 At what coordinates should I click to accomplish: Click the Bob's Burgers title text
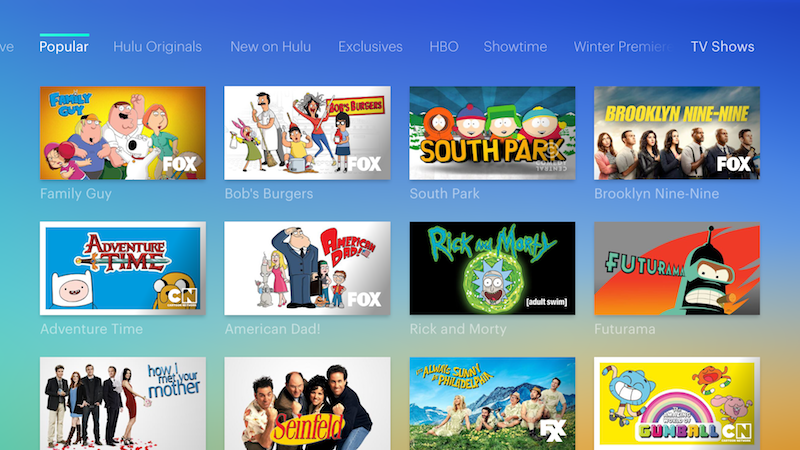pos(269,194)
